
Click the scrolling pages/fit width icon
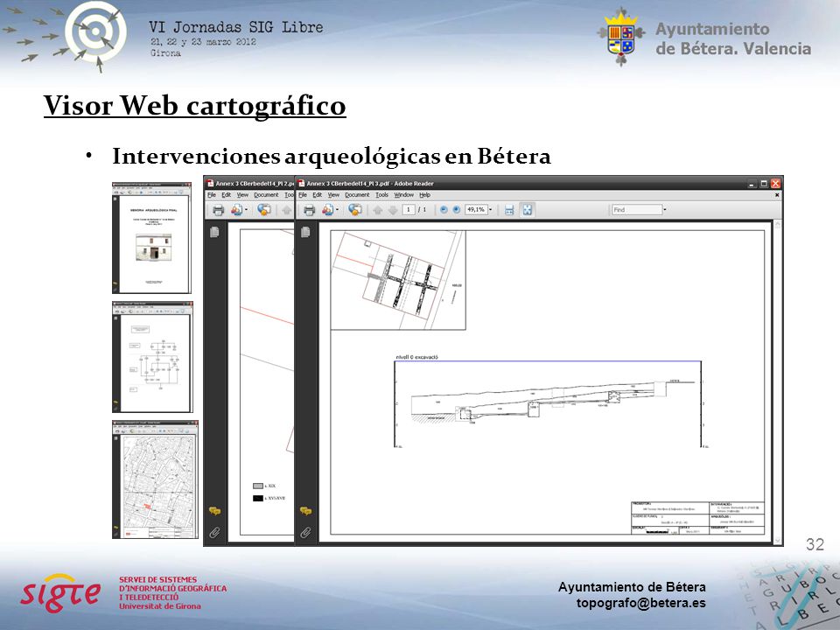point(509,210)
